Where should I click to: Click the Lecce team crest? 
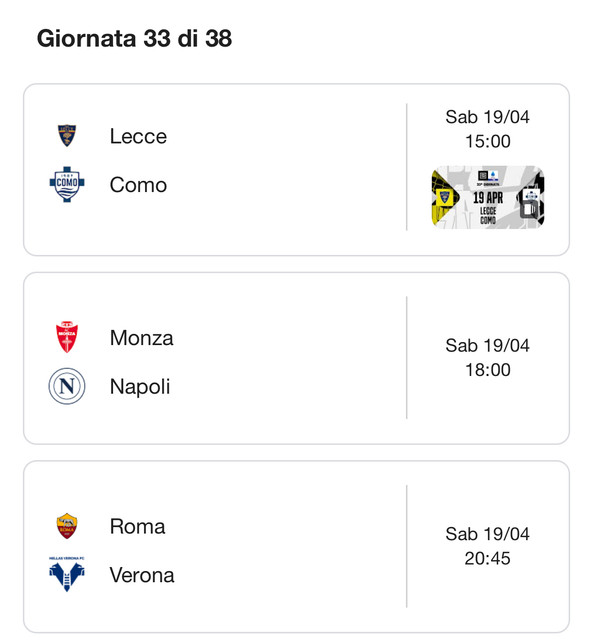coord(67,136)
